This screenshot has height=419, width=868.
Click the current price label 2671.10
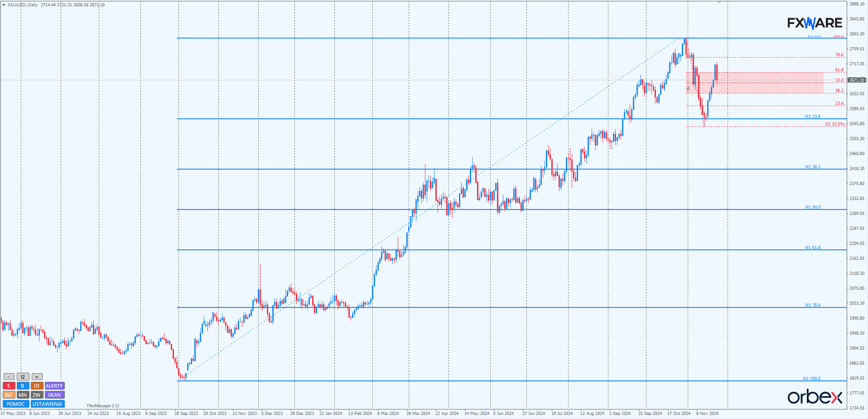pos(857,80)
